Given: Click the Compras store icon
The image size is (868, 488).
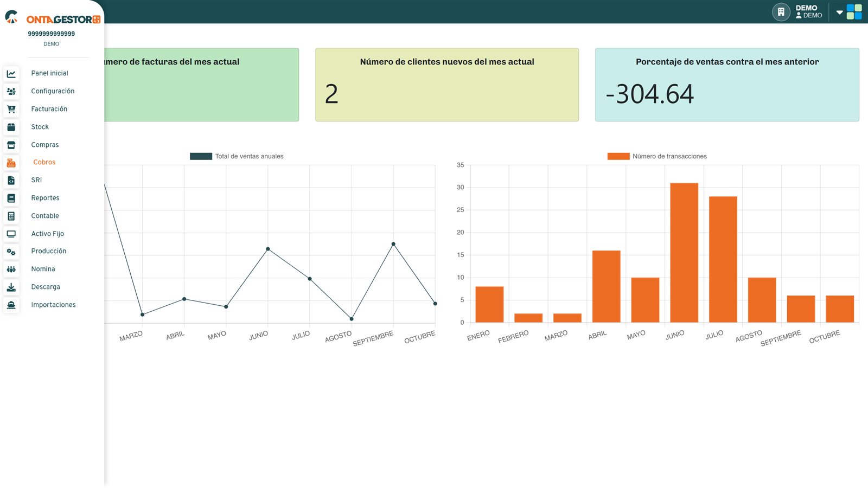Looking at the screenshot, I should (x=11, y=145).
